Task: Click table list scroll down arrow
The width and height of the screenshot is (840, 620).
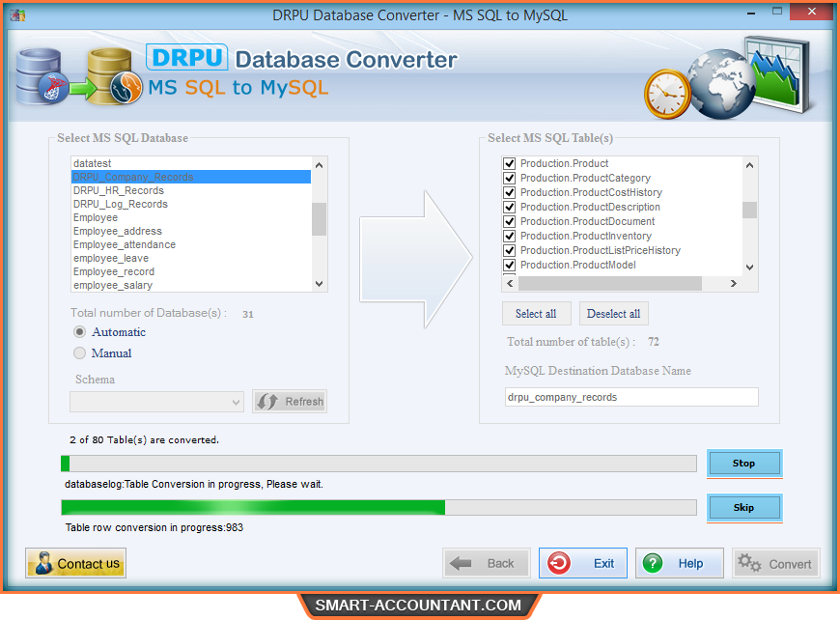Action: (750, 268)
